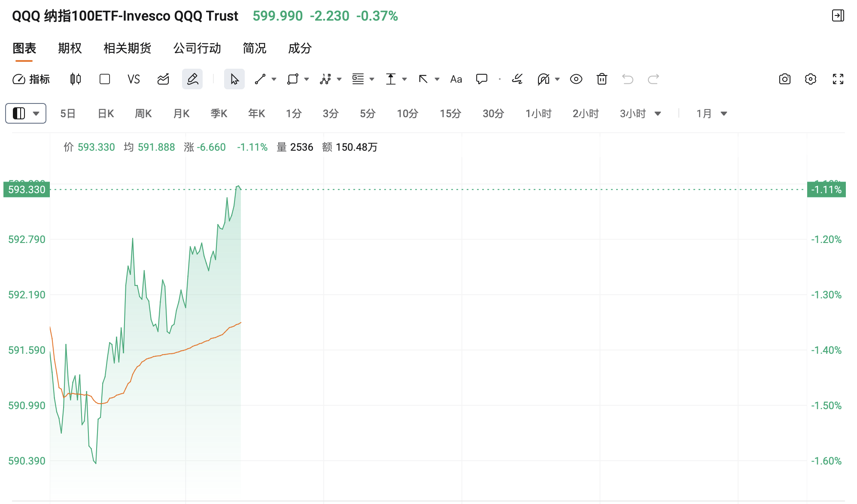Screen dimensions: 857x504
Task: Open chart settings gear icon
Action: [810, 79]
